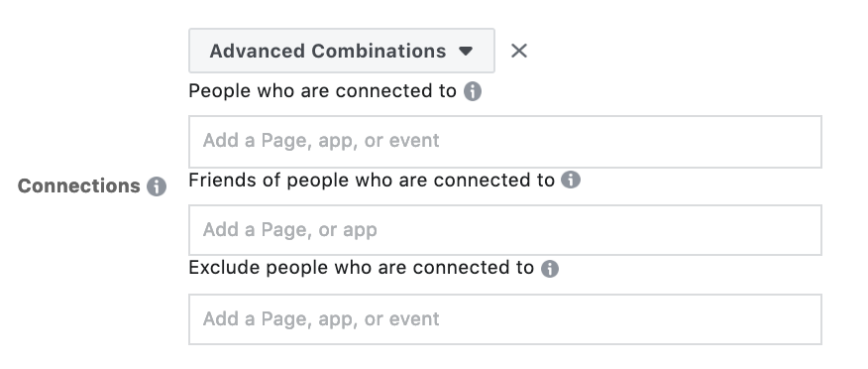Focus the Friends of people connected field
This screenshot has height=369, width=868.
tap(505, 230)
